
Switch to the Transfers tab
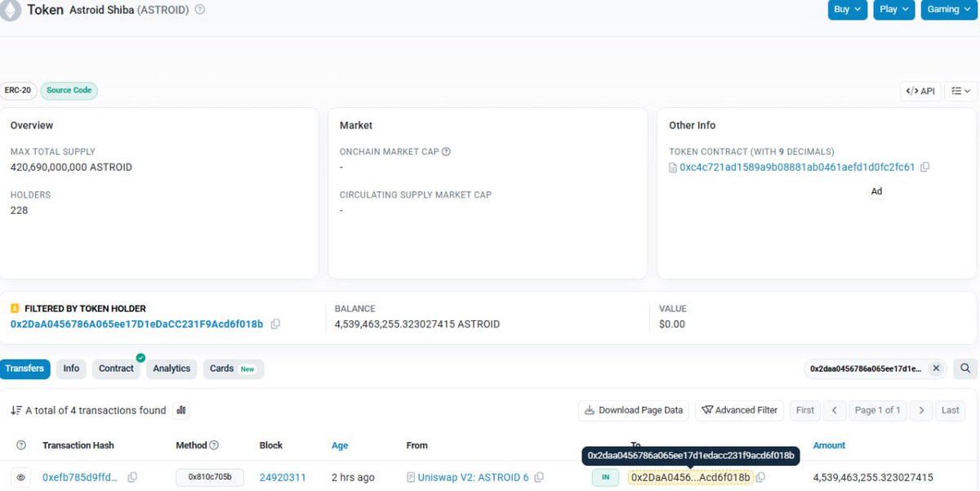coord(24,368)
